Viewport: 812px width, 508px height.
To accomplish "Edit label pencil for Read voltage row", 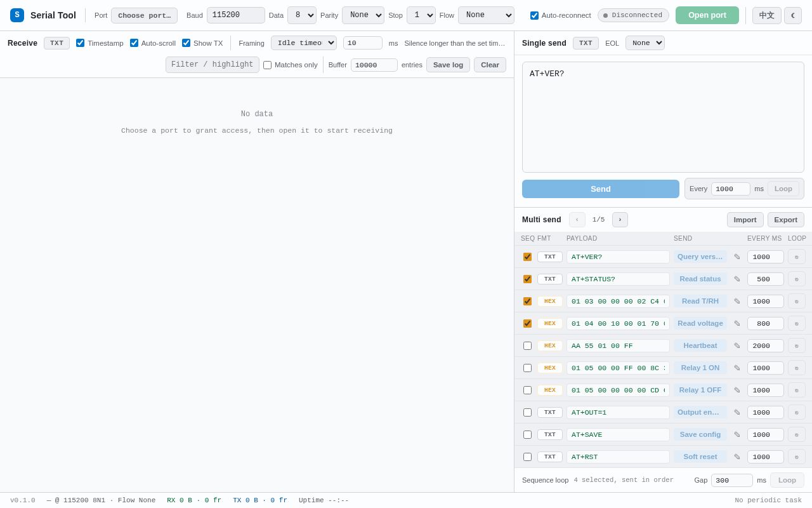I will [737, 323].
